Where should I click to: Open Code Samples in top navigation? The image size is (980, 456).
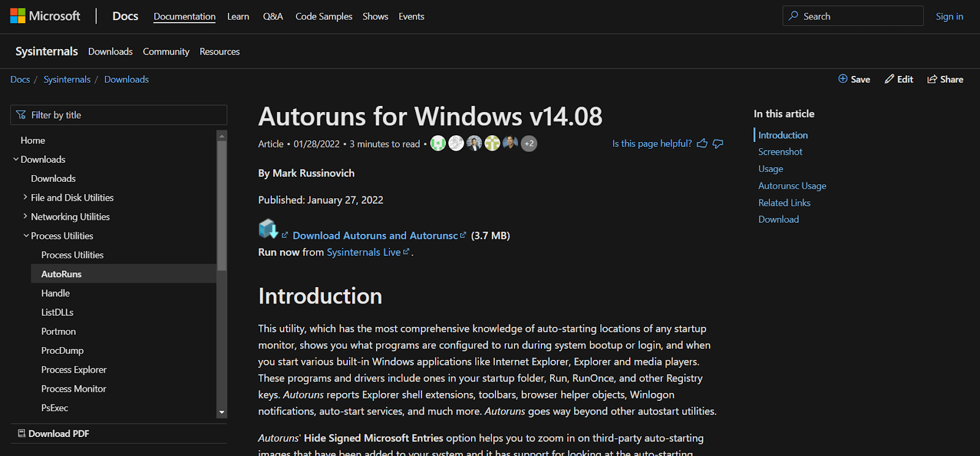click(x=324, y=17)
